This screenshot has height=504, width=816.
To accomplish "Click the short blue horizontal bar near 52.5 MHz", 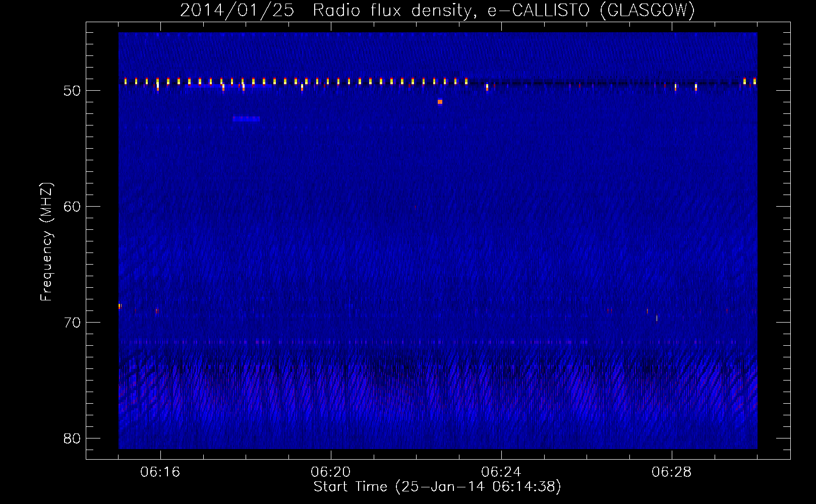I will point(247,119).
